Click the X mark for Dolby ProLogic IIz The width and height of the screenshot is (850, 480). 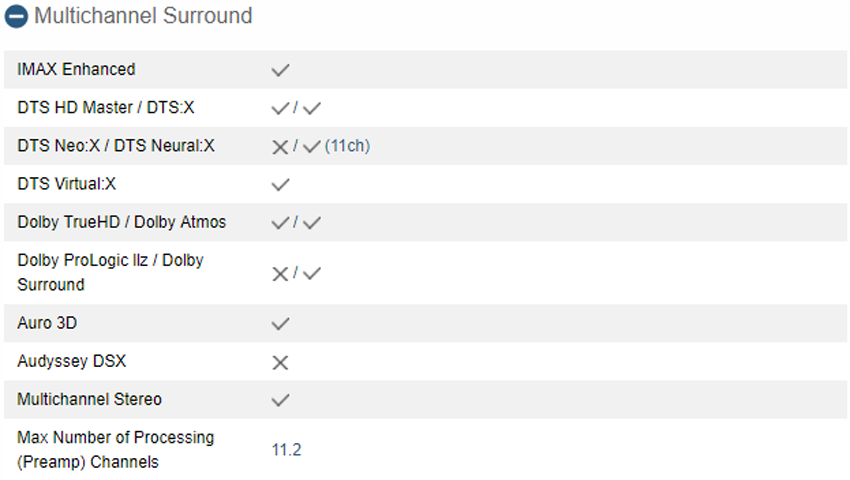(280, 273)
